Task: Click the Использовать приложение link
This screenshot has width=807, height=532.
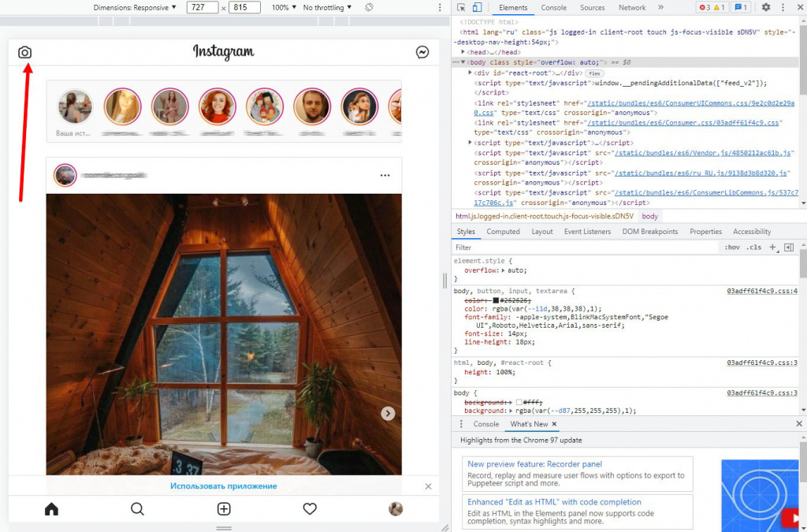Action: click(223, 486)
